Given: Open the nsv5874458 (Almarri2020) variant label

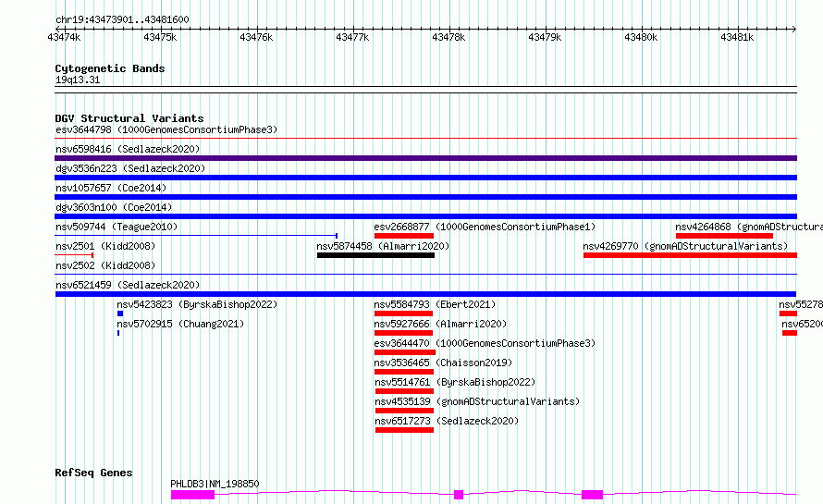Looking at the screenshot, I should 383,246.
